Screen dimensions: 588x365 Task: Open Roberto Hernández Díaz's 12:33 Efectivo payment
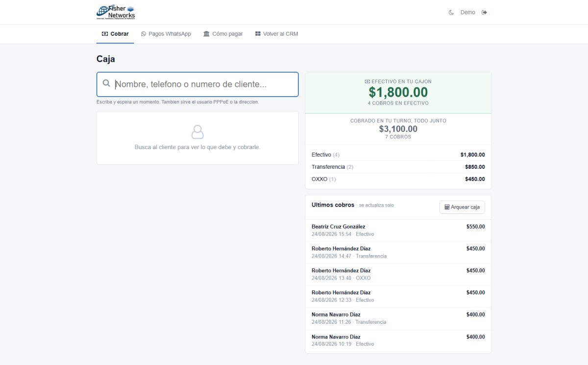pos(398,296)
